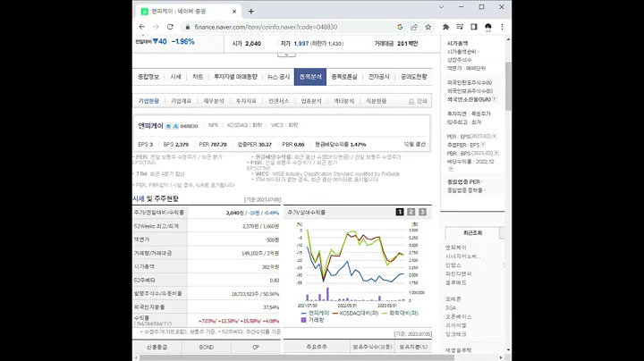Click first blue icon beside 엔피케이 name

168,126
